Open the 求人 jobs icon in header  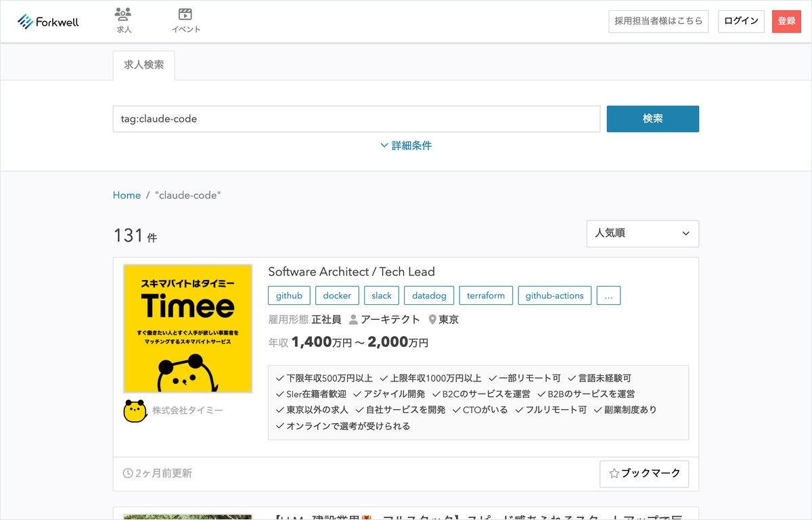point(123,21)
